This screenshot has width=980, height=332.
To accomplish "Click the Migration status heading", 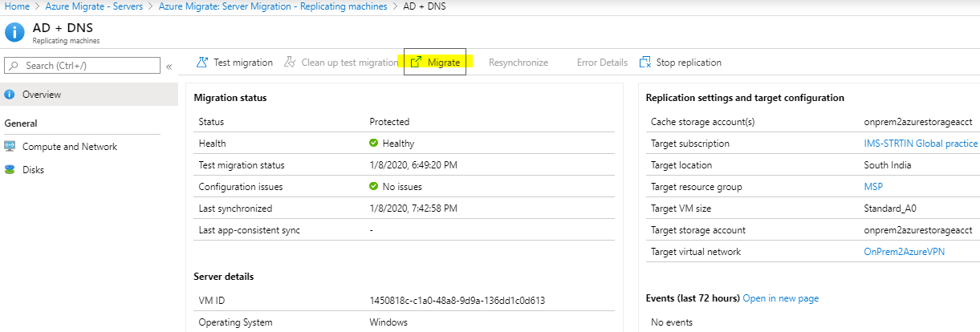I will click(x=230, y=98).
